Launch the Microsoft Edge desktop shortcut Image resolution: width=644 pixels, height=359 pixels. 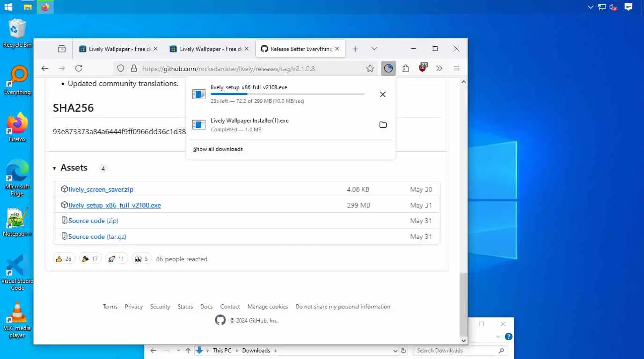(x=17, y=178)
